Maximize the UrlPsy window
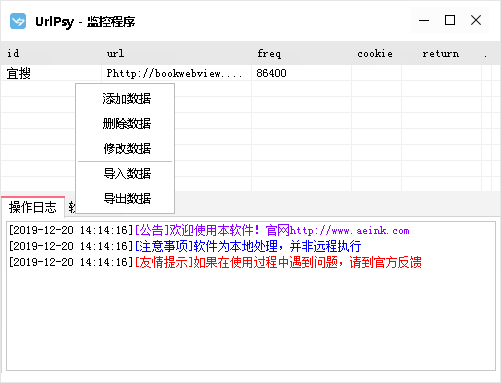Viewport: 501px width, 383px height. (x=450, y=20)
